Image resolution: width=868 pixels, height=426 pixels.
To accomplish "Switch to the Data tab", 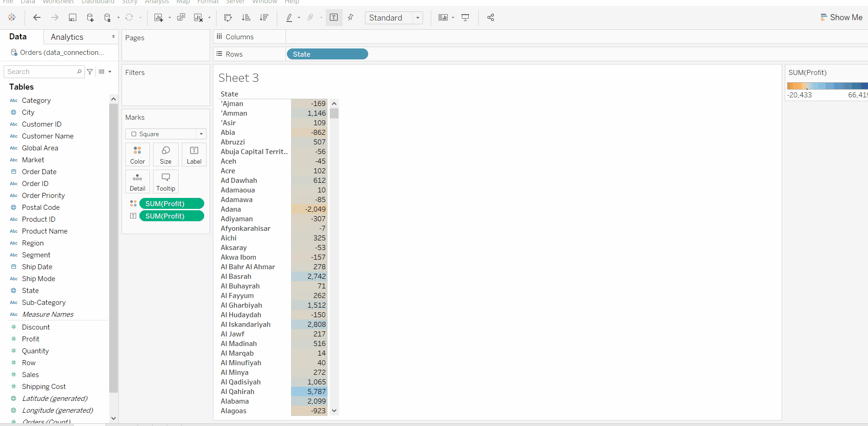I will click(18, 37).
